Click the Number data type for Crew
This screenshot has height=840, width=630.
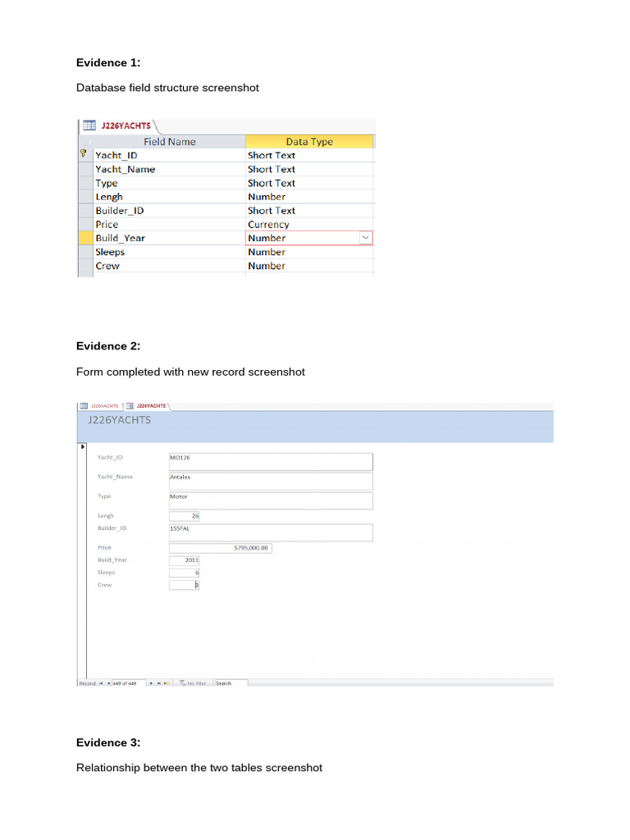tap(309, 267)
